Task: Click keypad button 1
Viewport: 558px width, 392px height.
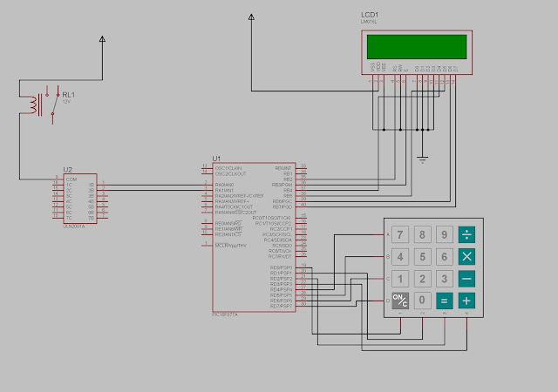Action: coord(400,279)
